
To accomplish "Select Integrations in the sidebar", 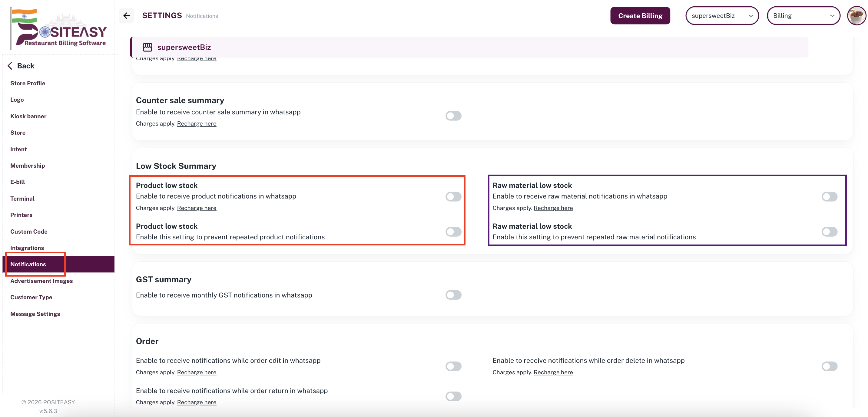I will 27,248.
